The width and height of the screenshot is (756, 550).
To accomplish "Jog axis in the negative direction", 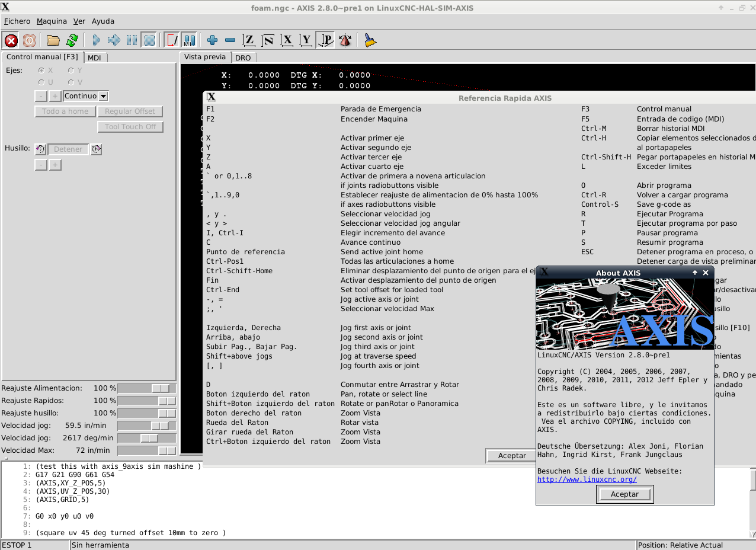I will tap(41, 96).
